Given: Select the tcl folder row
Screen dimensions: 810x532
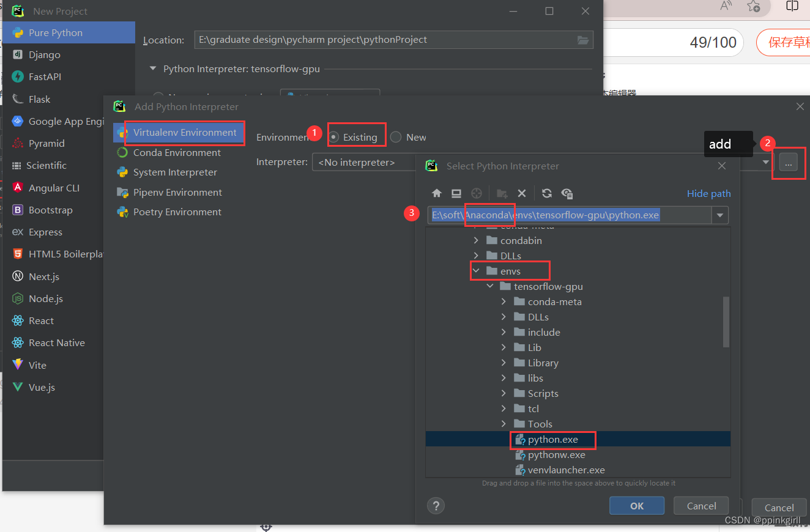Looking at the screenshot, I should (x=578, y=408).
